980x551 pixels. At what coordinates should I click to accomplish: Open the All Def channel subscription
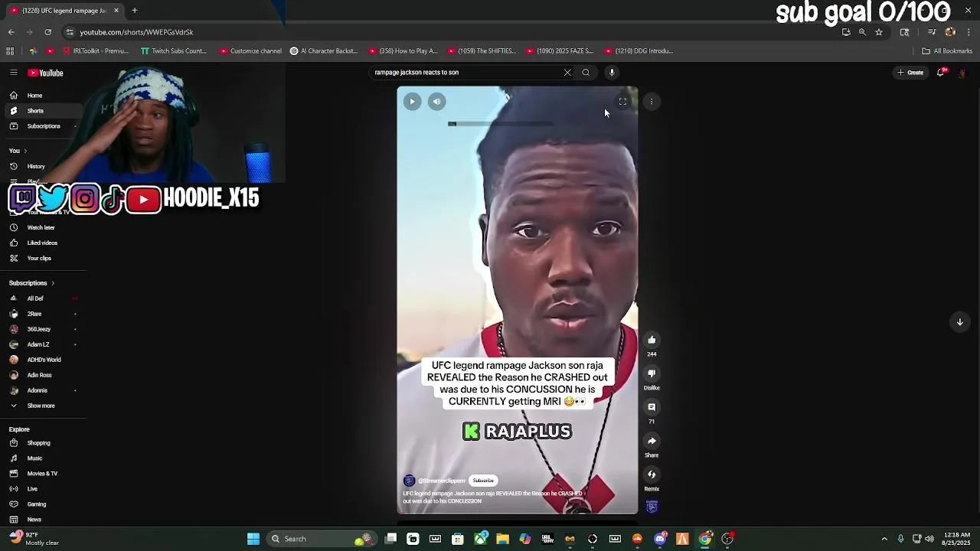point(42,298)
